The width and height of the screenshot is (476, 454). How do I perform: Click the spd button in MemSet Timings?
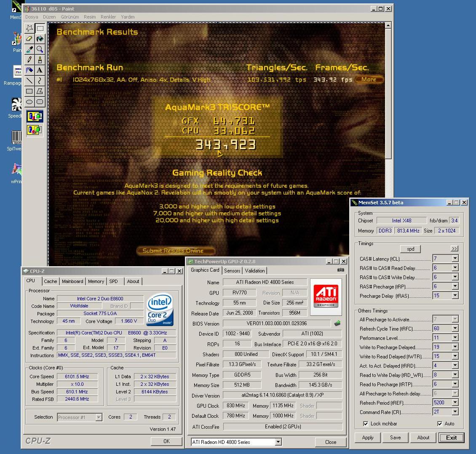tap(410, 249)
